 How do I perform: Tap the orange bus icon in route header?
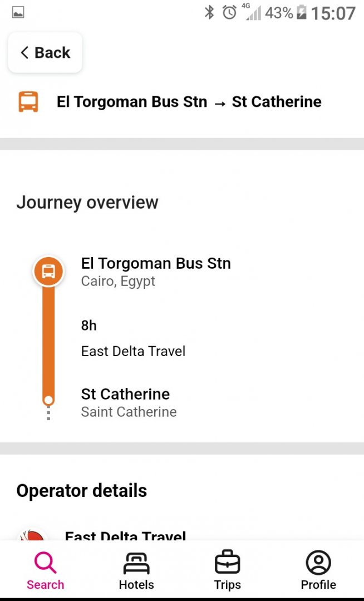pyautogui.click(x=28, y=102)
